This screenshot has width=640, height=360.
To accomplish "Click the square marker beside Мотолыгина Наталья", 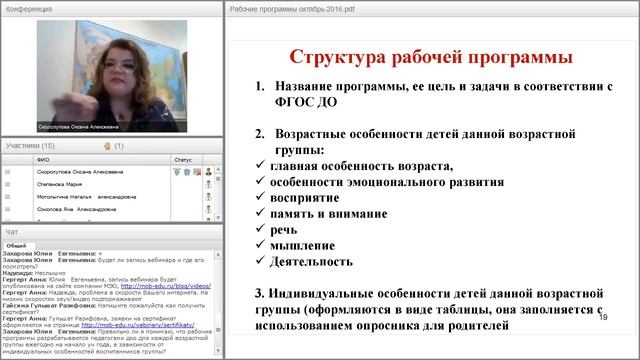I will click(x=7, y=197).
